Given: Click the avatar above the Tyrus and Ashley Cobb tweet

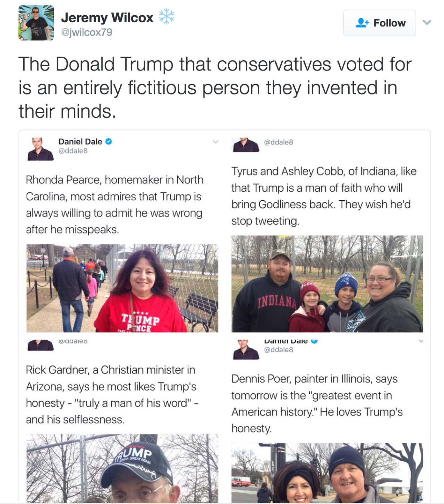Looking at the screenshot, I should click(246, 145).
